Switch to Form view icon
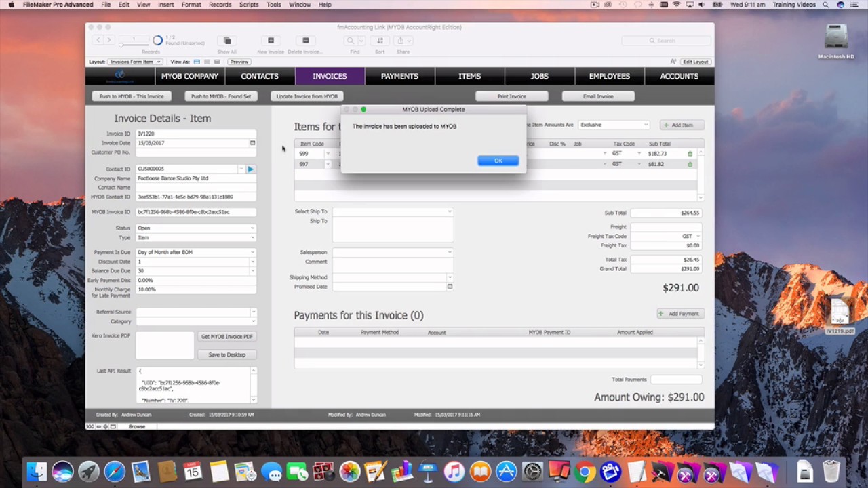The width and height of the screenshot is (868, 488). [x=197, y=62]
